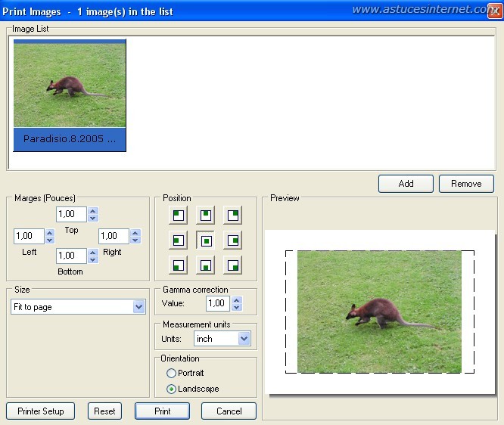Click the Gamma Value input field
The image size is (504, 425).
[x=218, y=303]
